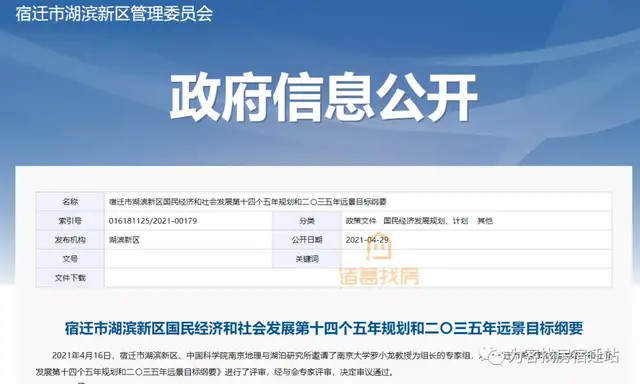Select the document name value in table
The image size is (640, 384).
pos(248,202)
